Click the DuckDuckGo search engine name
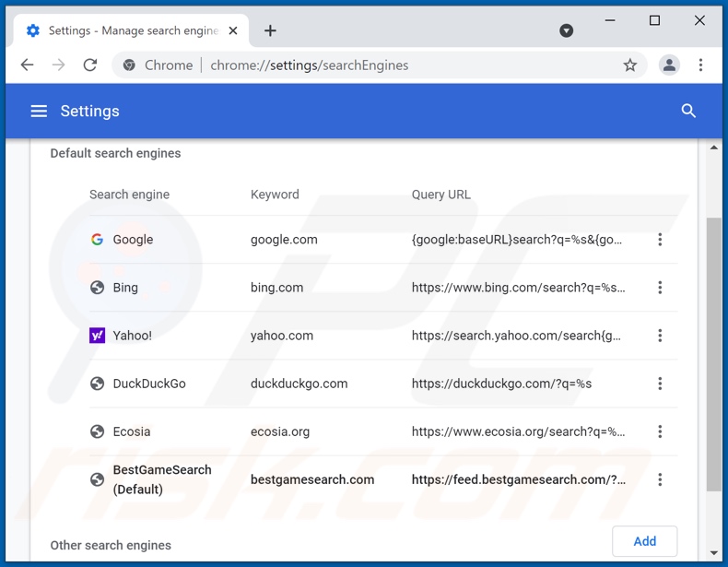Image resolution: width=728 pixels, height=567 pixels. (x=149, y=384)
